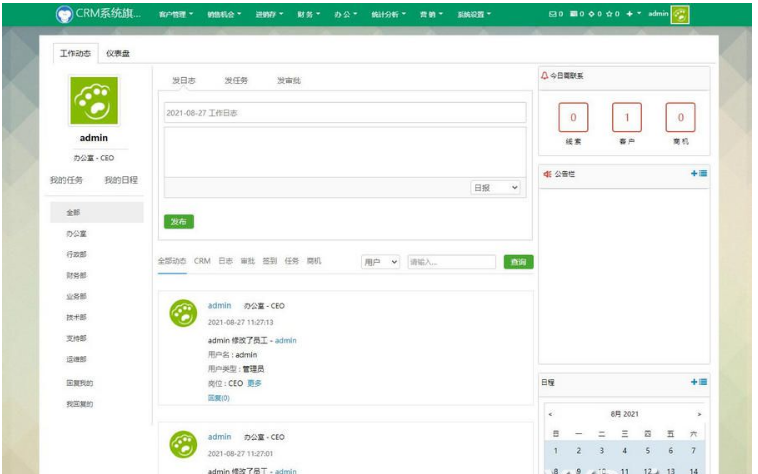The image size is (758, 474).
Task: Click the CRM system logo icon
Action: point(64,14)
